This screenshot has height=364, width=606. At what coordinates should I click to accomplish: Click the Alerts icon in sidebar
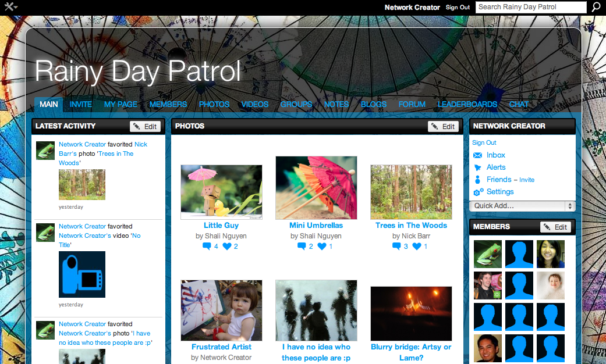point(478,167)
